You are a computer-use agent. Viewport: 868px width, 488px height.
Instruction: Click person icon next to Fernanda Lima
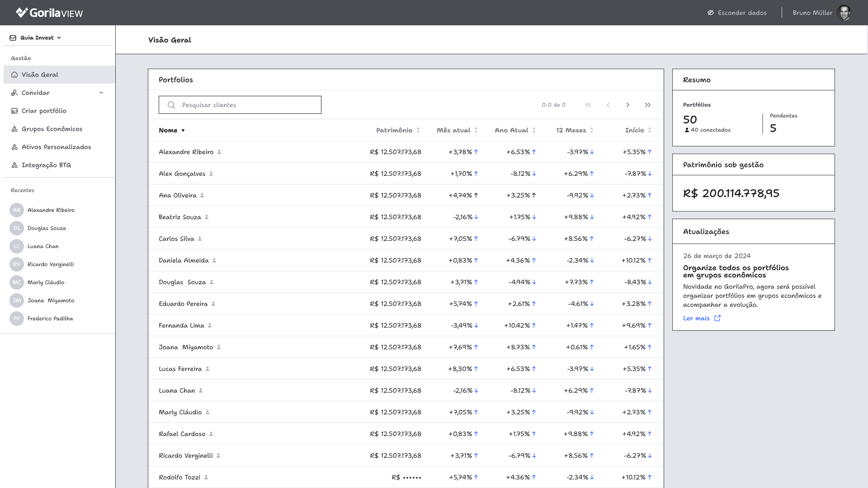coord(210,325)
